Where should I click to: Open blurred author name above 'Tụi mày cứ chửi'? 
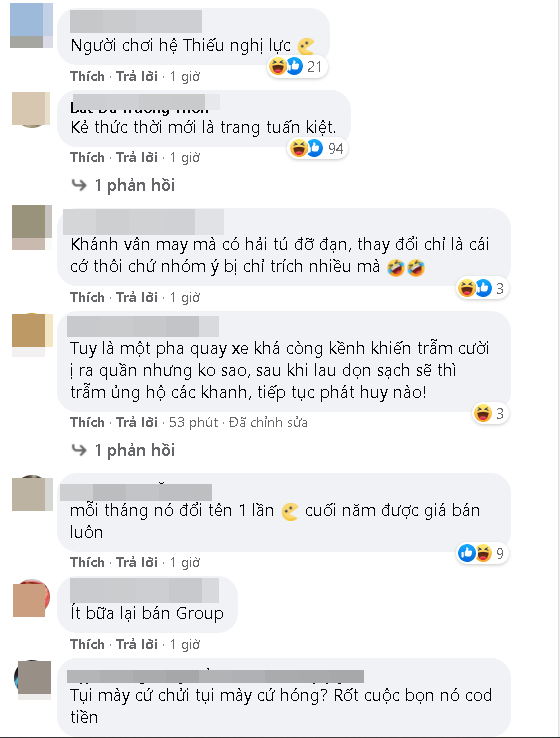point(215,676)
